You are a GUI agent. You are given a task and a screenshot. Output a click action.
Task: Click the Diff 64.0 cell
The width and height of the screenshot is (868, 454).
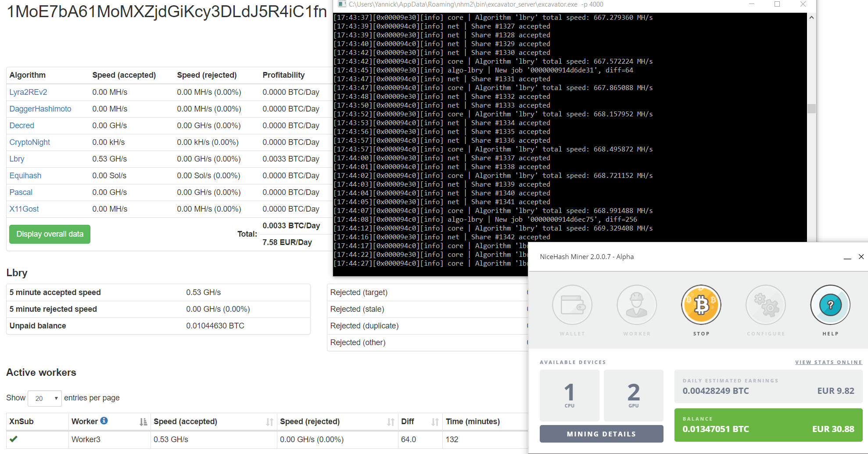tap(409, 440)
